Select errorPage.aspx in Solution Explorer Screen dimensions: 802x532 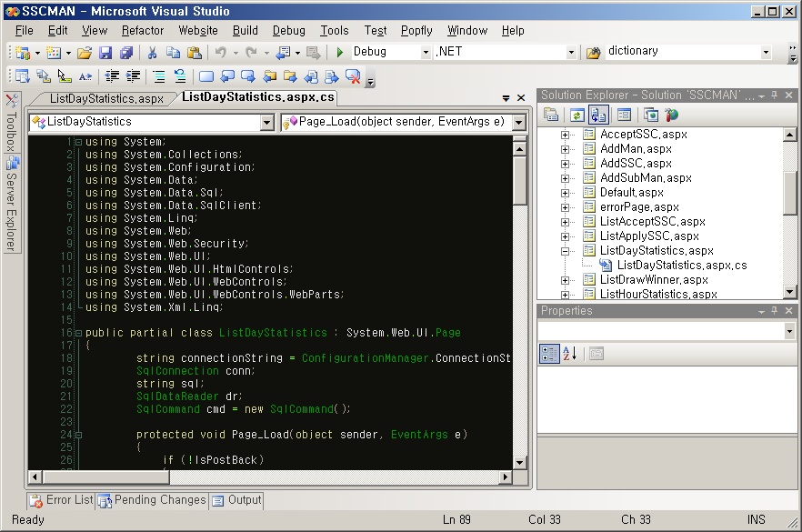pyautogui.click(x=639, y=207)
